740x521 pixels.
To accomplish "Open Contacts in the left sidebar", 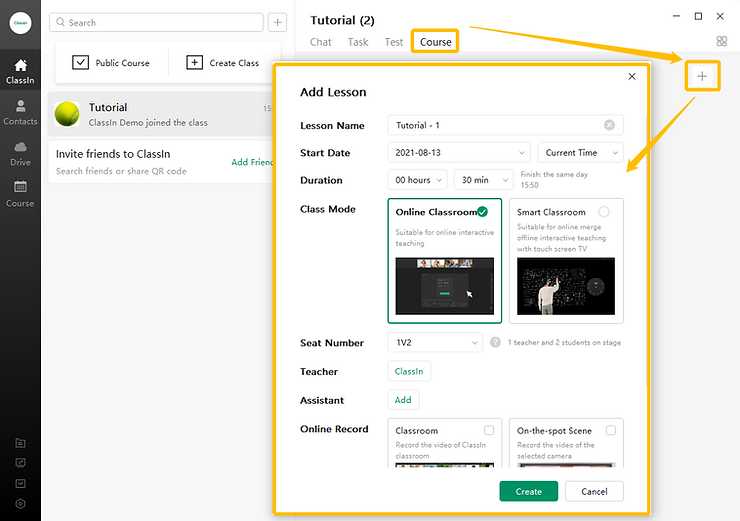I will coord(20,112).
